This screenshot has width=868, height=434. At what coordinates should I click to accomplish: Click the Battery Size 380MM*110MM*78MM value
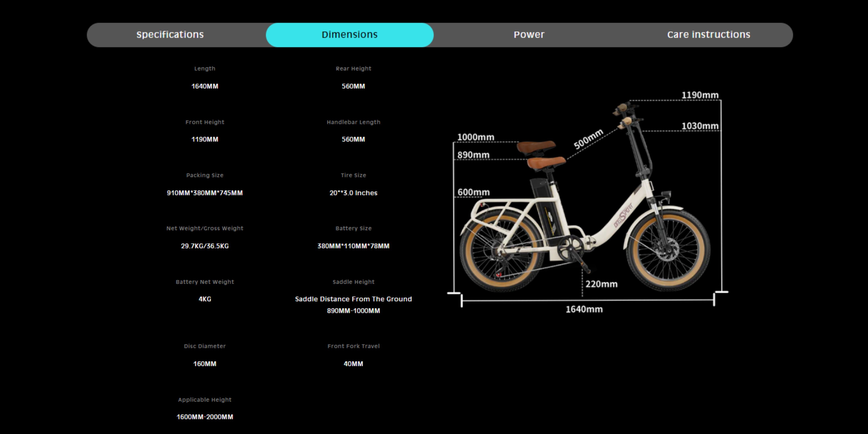click(x=353, y=246)
